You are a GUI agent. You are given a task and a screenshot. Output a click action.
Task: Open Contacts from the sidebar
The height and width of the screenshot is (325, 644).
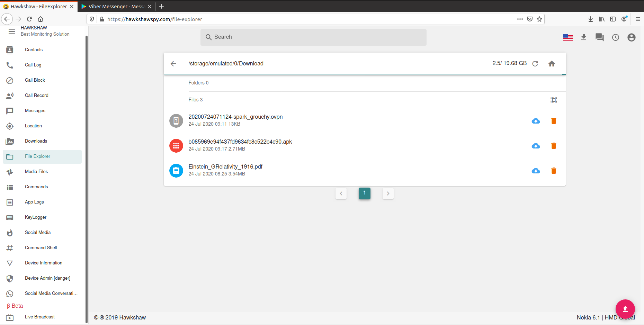click(42, 50)
